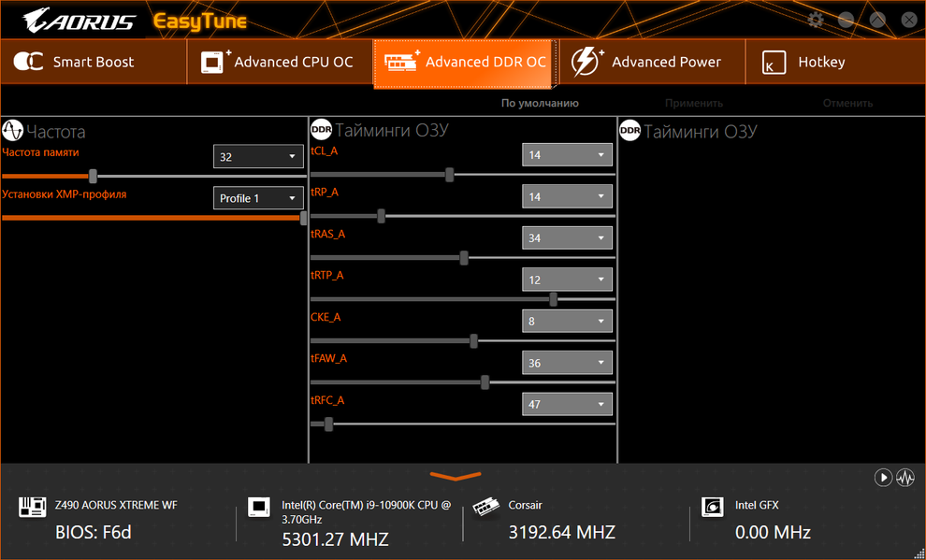Click the Отменить button
926x560 pixels.
click(847, 103)
